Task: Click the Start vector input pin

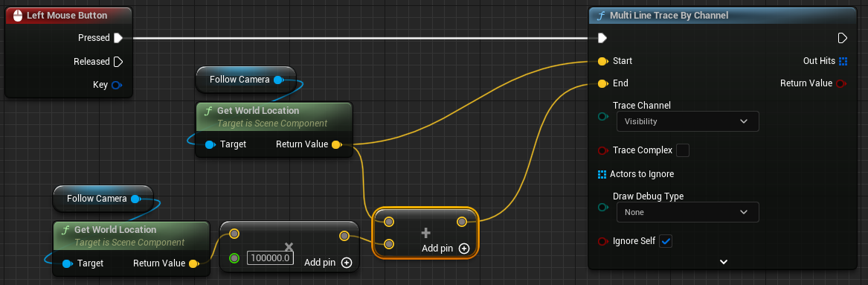Action: (x=602, y=61)
